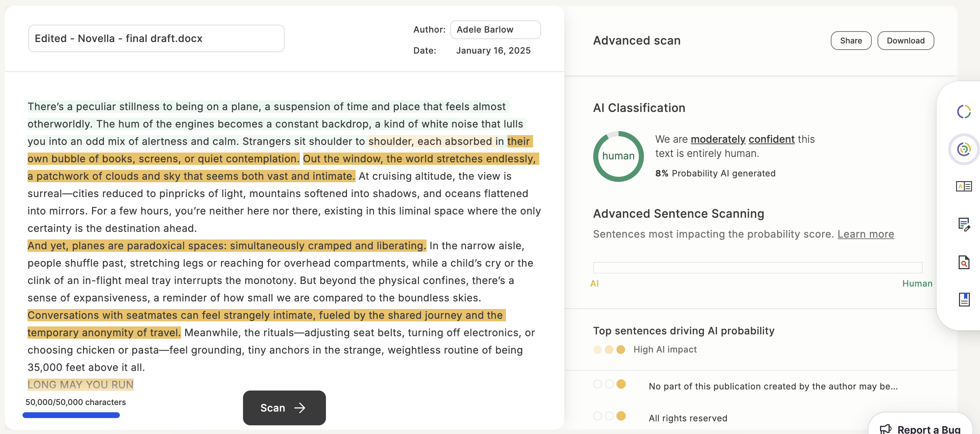Screen dimensions: 980x434
Task: Click the human classification donut chart
Action: 618,156
